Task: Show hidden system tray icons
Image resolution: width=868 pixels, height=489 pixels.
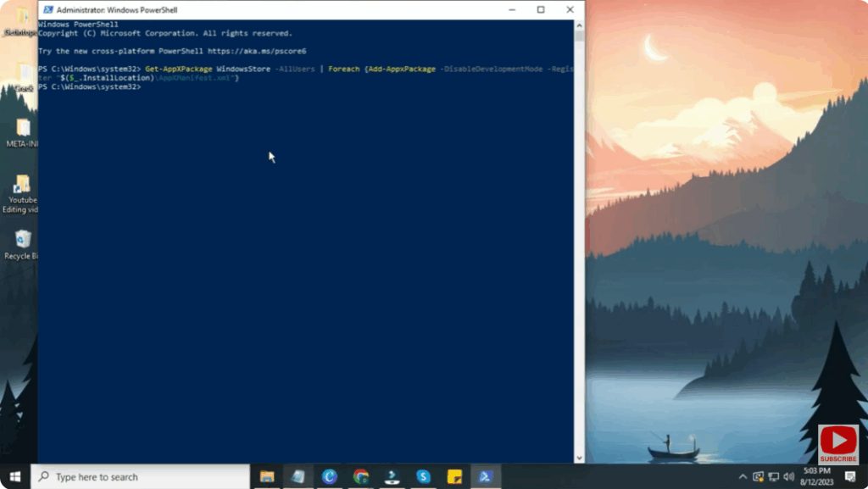Action: (x=743, y=477)
